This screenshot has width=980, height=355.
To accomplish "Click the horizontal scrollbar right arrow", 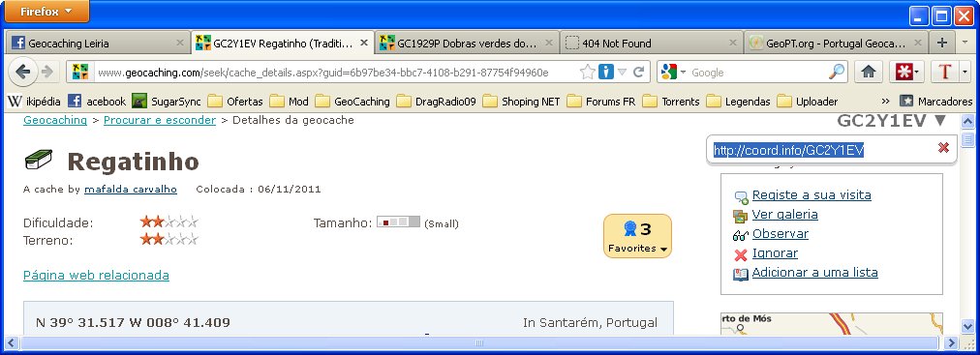I will click(x=951, y=342).
